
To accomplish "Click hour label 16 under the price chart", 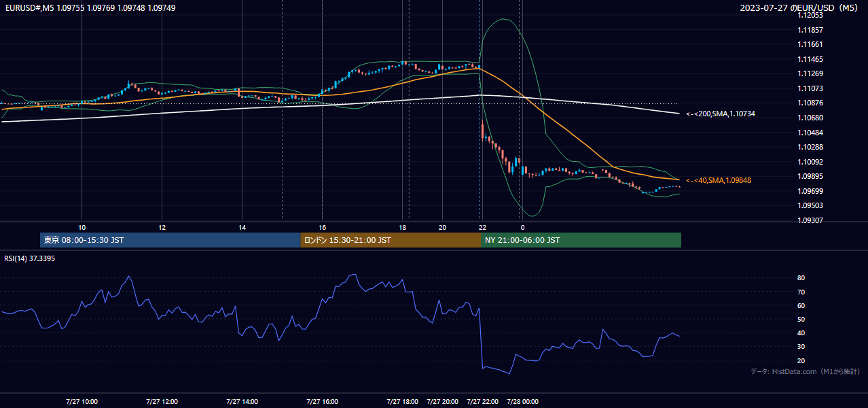I will pos(322,227).
